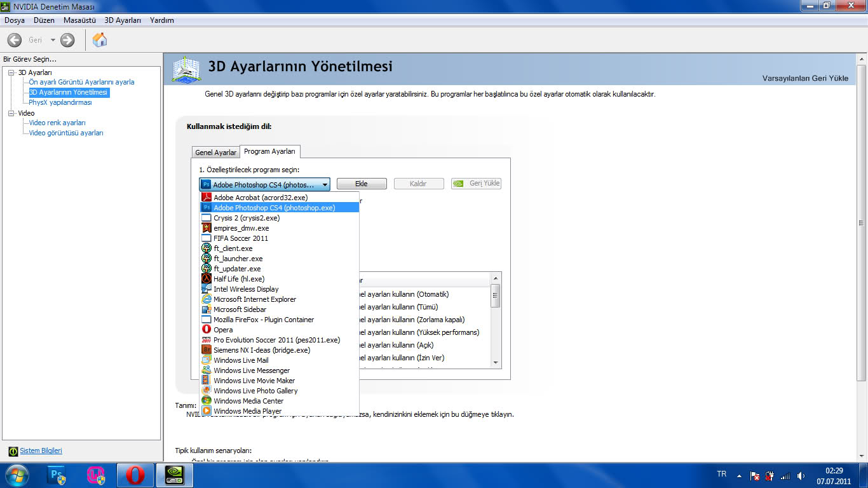Select ft_updater.exe in the program list
This screenshot has width=868, height=488.
(x=280, y=269)
